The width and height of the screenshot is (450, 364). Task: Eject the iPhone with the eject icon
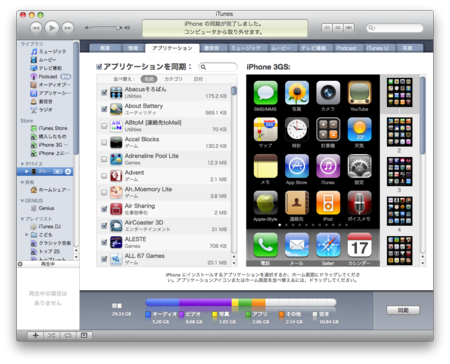(68, 171)
